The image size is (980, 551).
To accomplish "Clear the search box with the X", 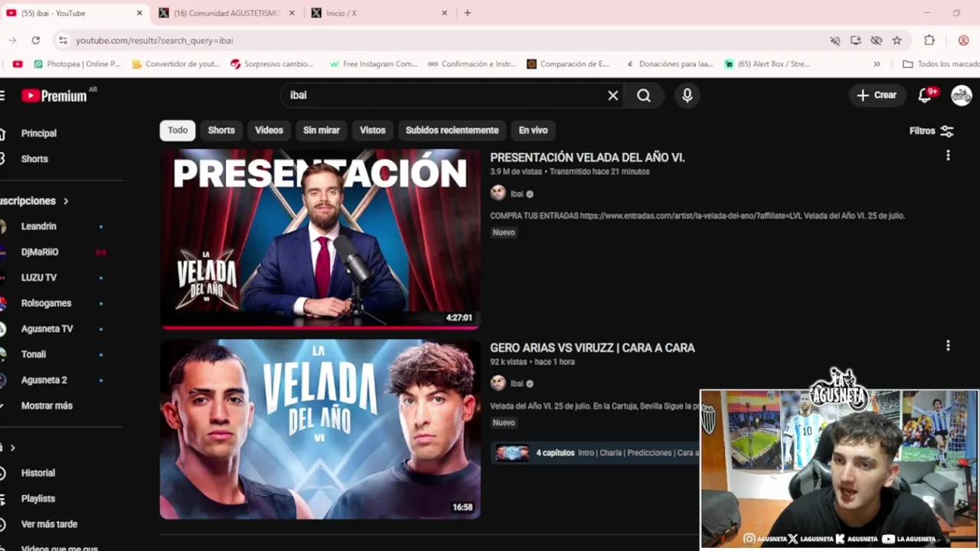I will (612, 96).
